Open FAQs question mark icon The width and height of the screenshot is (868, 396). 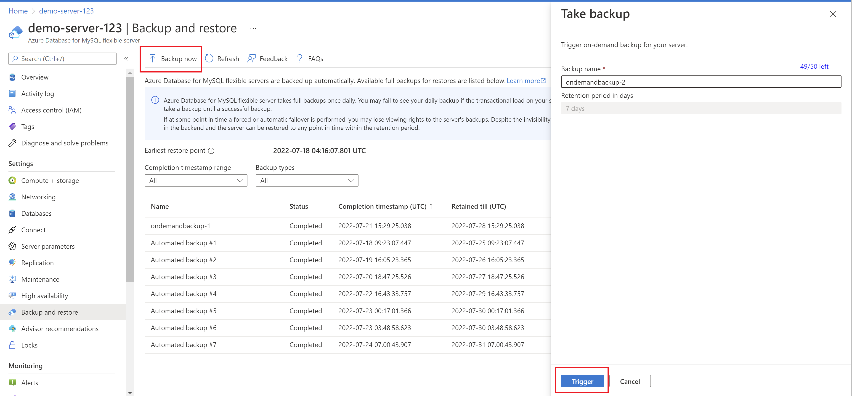point(300,59)
